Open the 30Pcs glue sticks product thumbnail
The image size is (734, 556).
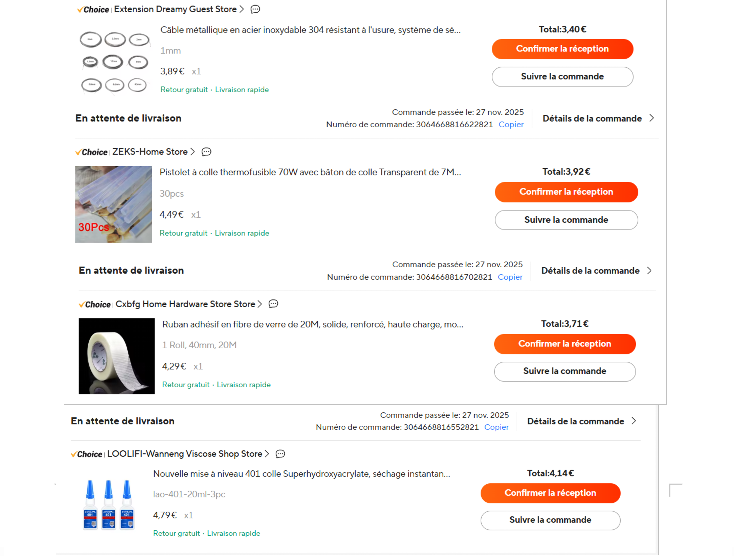(113, 205)
